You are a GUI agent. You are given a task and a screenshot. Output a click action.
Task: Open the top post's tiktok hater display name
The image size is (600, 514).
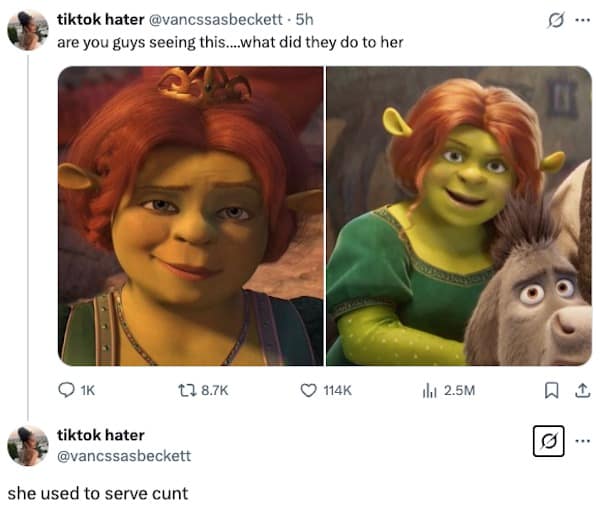pyautogui.click(x=101, y=18)
